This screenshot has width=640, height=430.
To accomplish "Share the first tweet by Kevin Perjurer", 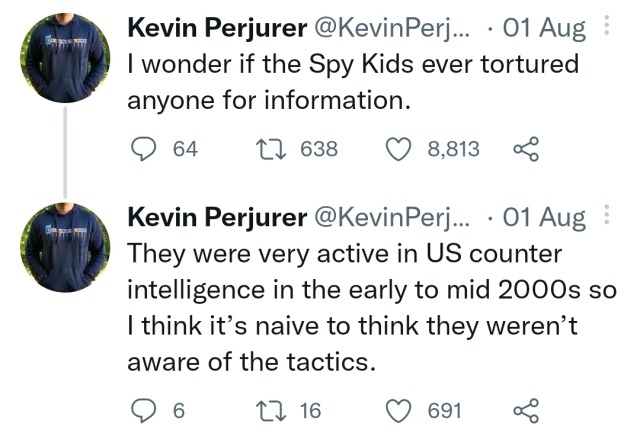I will (x=525, y=149).
